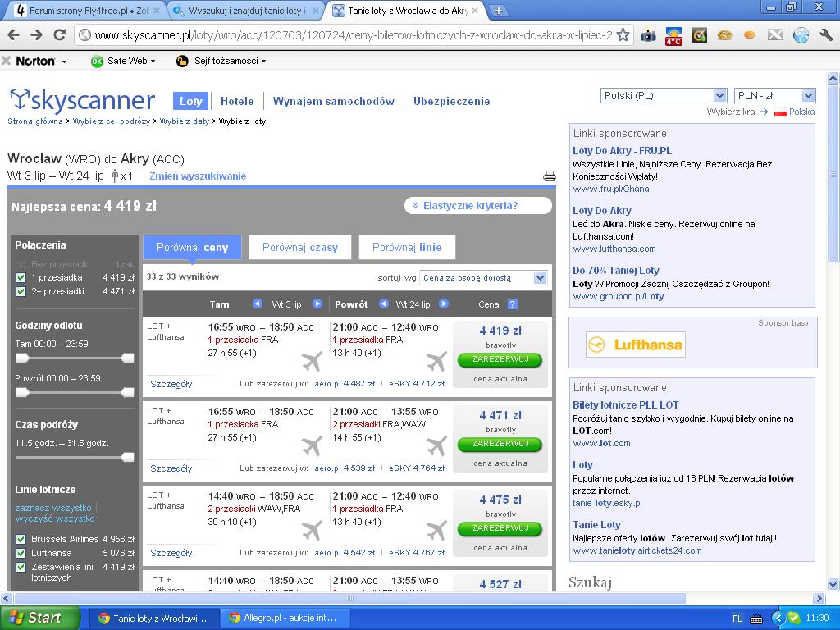Bookmark this page with the star icon

pyautogui.click(x=623, y=35)
